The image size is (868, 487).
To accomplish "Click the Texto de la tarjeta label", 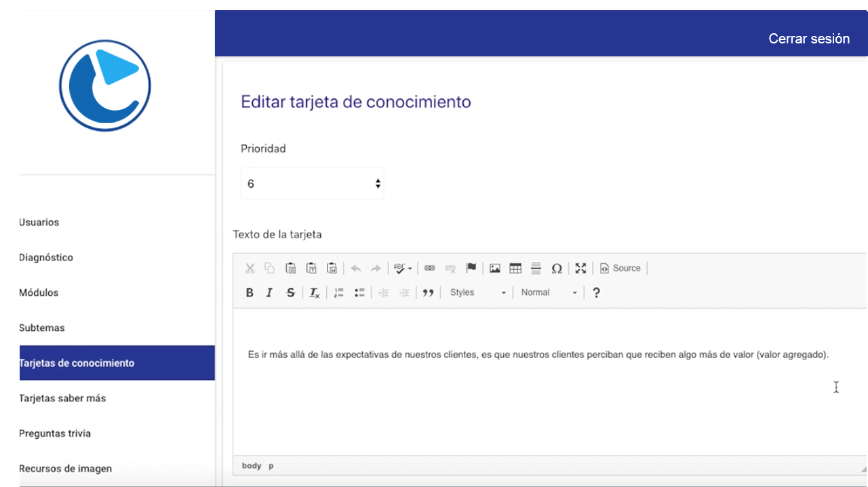I will pyautogui.click(x=277, y=235).
